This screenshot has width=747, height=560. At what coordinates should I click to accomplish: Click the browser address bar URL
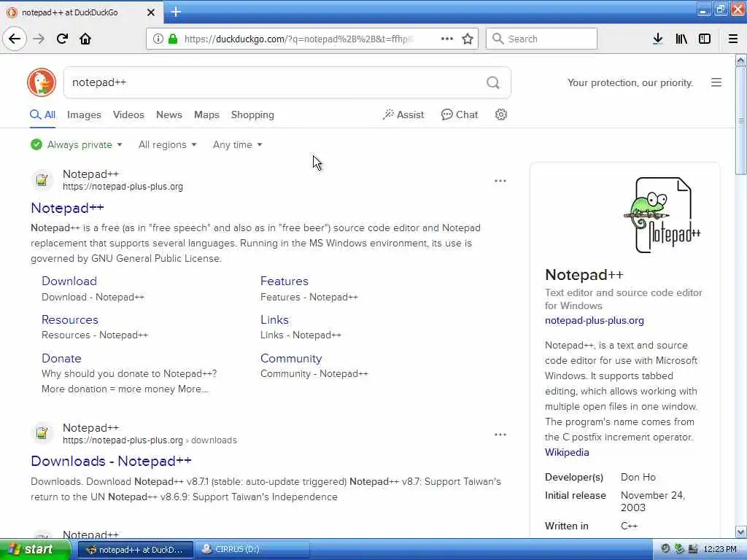tap(298, 39)
